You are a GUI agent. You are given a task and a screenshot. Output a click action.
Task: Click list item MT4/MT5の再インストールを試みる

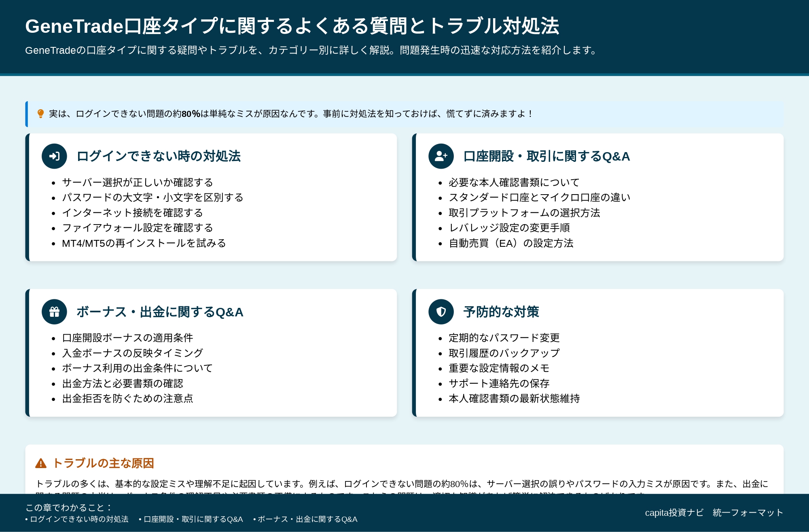pos(144,243)
